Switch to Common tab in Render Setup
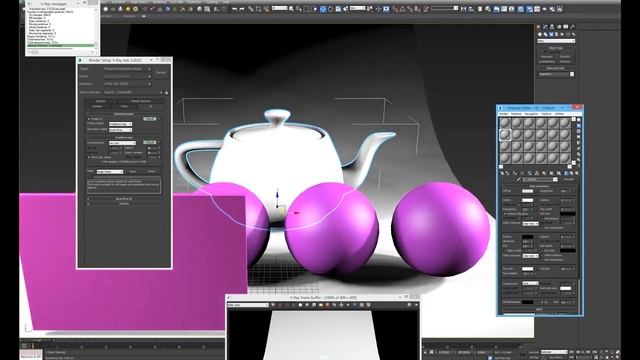640x360 pixels. coord(98,107)
